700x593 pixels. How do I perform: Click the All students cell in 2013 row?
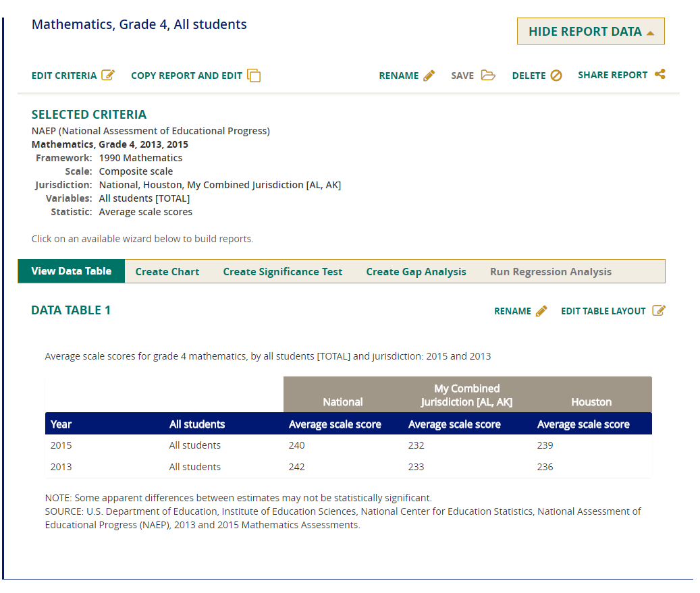194,467
